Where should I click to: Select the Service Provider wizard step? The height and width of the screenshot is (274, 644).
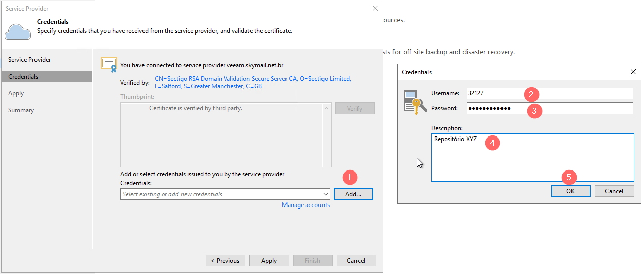click(29, 60)
